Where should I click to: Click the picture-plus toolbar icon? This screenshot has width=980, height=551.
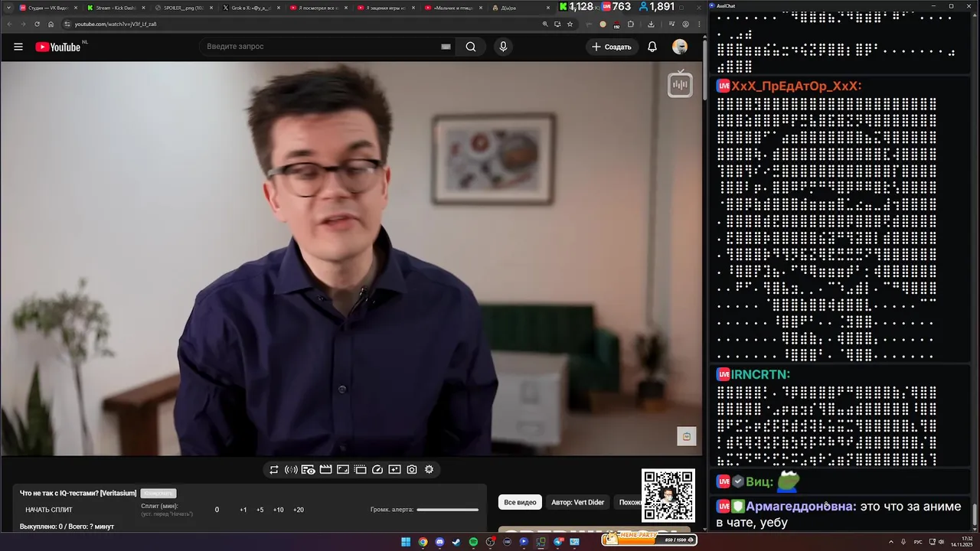pos(394,470)
